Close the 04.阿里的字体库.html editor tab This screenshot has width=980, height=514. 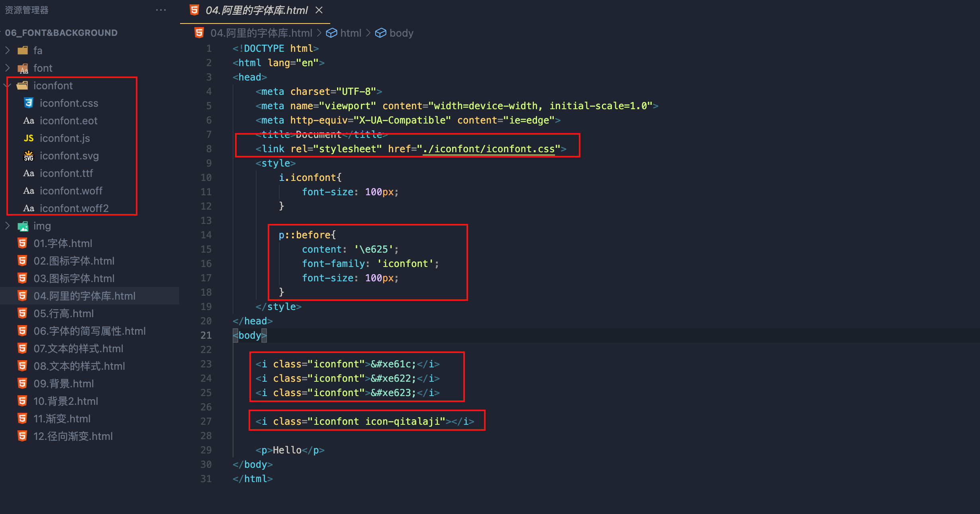tap(319, 10)
